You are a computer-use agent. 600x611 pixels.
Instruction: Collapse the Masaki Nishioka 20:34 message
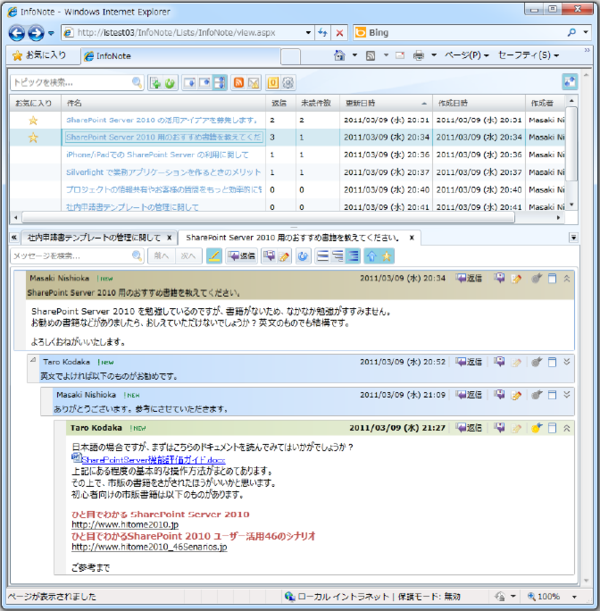[x=567, y=278]
